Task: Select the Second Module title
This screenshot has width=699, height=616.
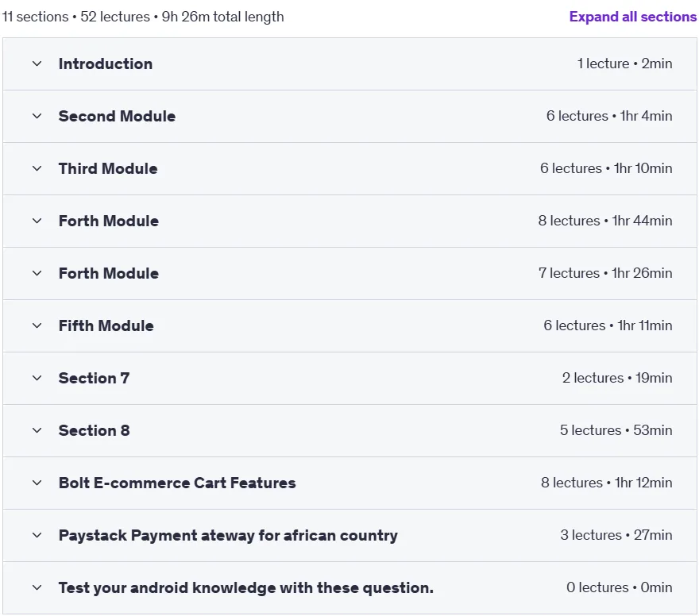Action: tap(118, 116)
